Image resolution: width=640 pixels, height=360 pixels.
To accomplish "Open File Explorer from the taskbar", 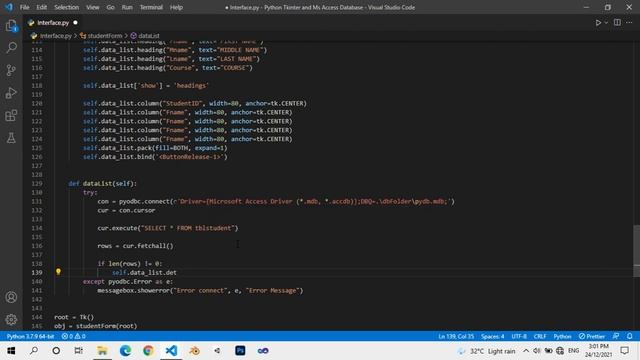I will 102,351.
